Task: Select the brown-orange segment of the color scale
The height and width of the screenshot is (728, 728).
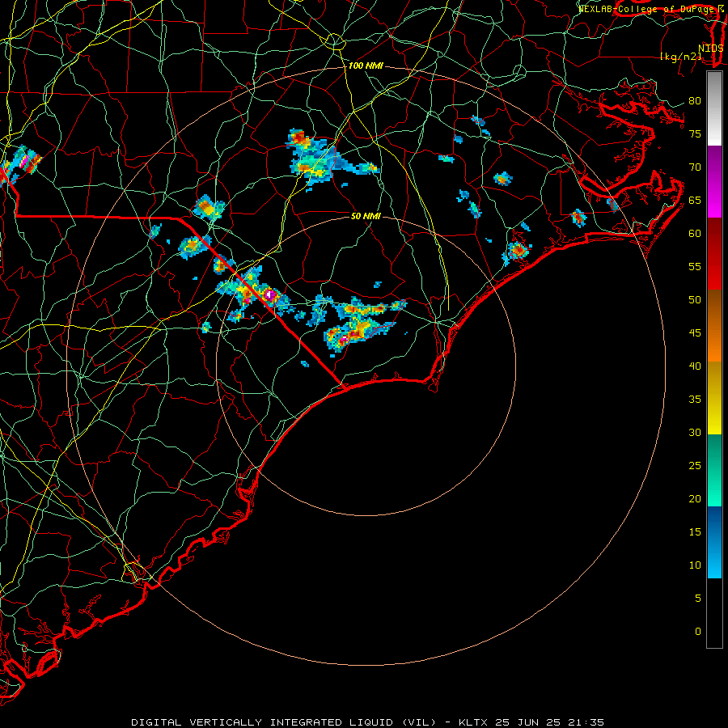Action: tap(714, 326)
